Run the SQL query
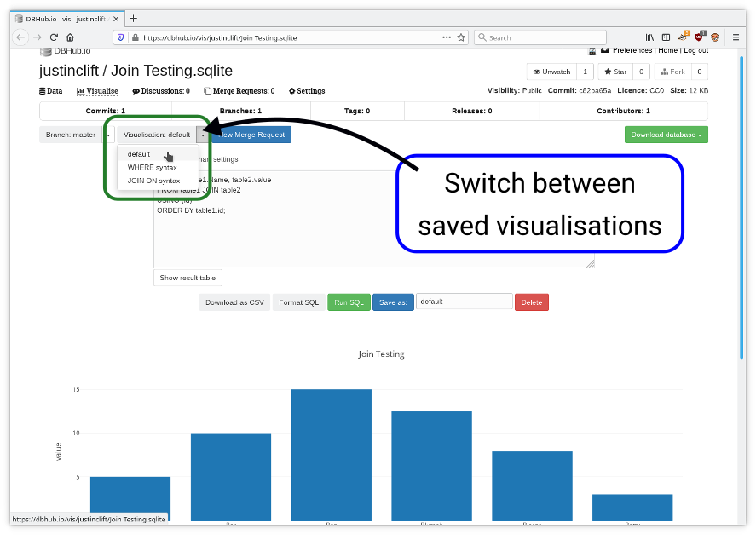The image size is (756, 535). tap(349, 302)
